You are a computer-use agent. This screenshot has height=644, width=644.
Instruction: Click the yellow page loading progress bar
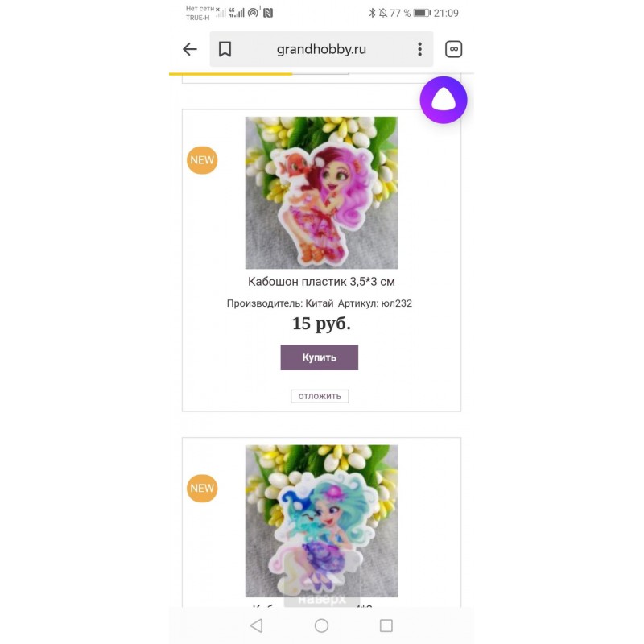tap(230, 74)
